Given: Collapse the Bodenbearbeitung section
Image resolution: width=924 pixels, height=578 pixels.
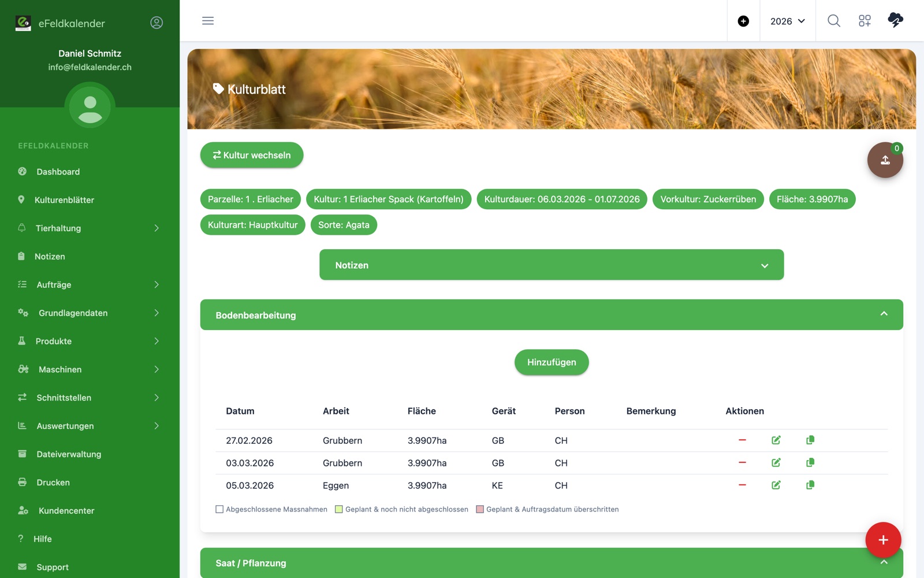Looking at the screenshot, I should pos(552,314).
